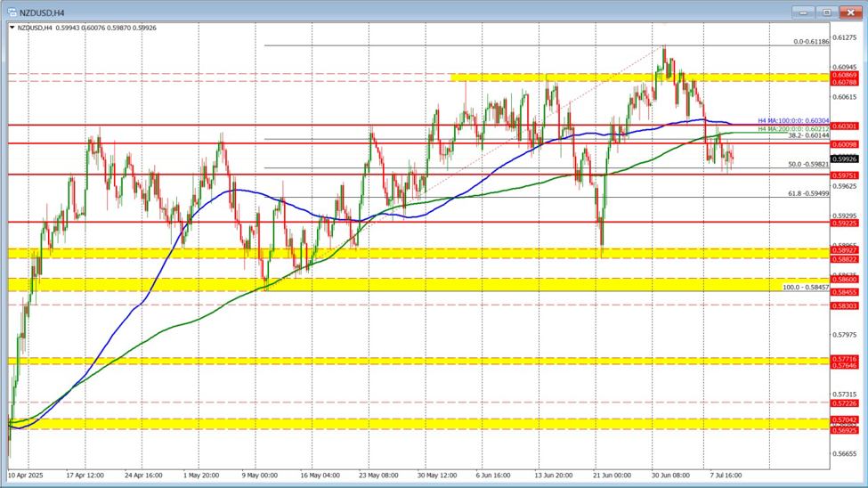868x488 pixels.
Task: Click the red price tag 0.59225
Action: point(845,224)
